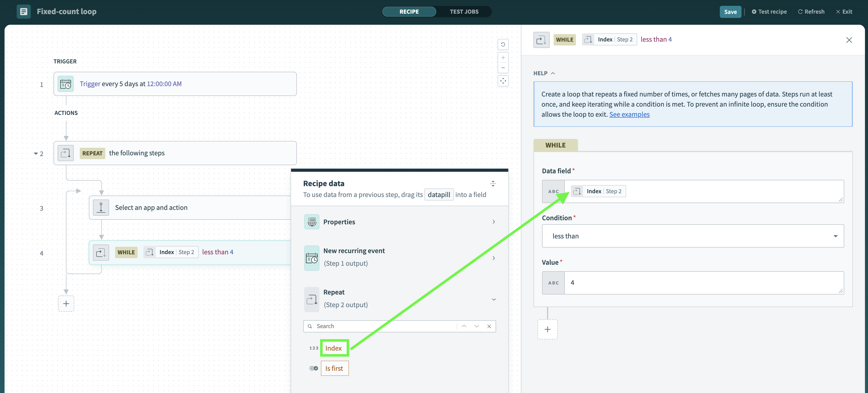Collapse the Repeat Step 2 output section

tap(494, 299)
